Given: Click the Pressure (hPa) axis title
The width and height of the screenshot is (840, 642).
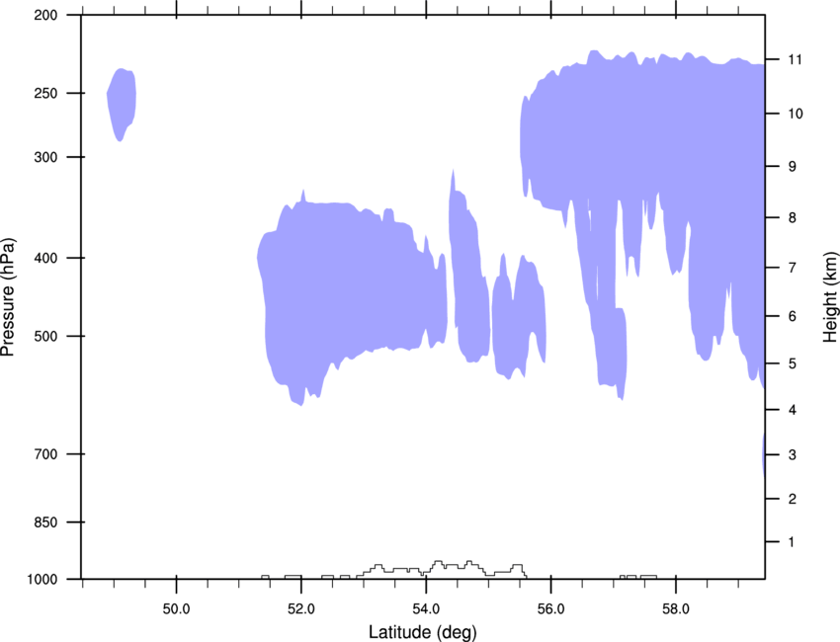Looking at the screenshot, I should pyautogui.click(x=8, y=297).
